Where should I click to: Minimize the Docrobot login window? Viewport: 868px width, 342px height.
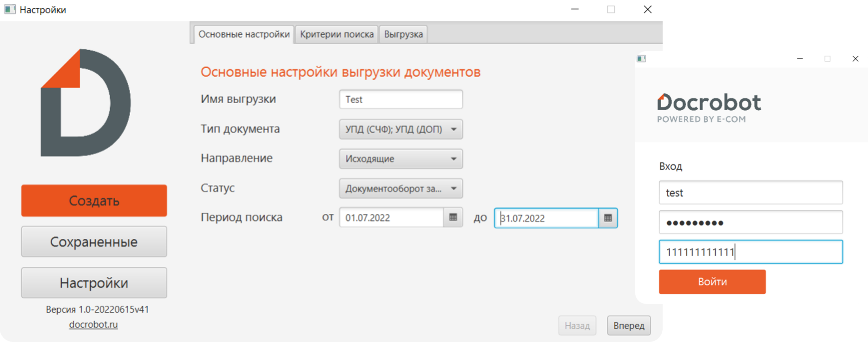pyautogui.click(x=800, y=59)
